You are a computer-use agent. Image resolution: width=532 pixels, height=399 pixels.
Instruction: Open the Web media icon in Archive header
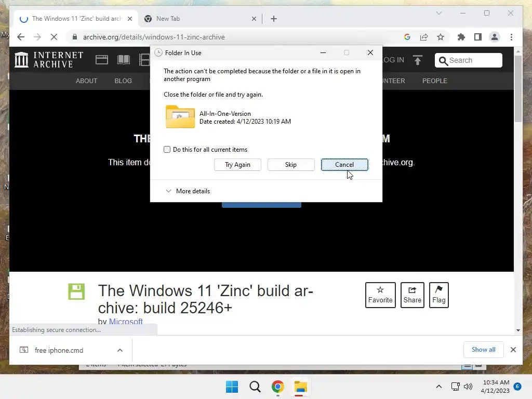pos(101,60)
